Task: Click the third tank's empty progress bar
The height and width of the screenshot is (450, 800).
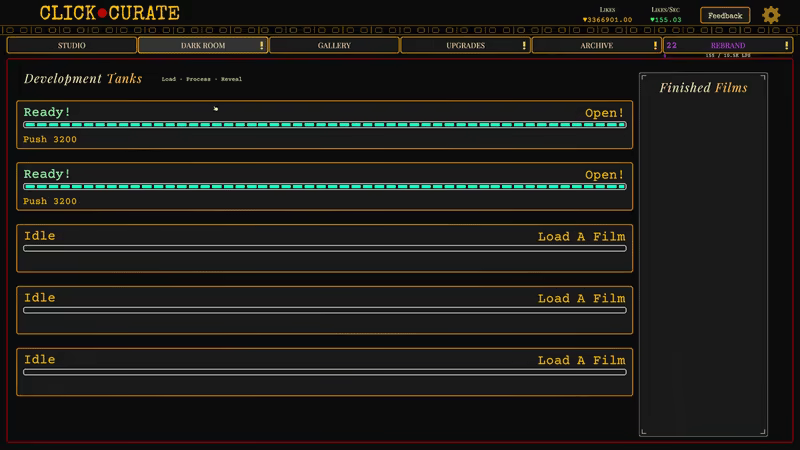Action: point(324,248)
